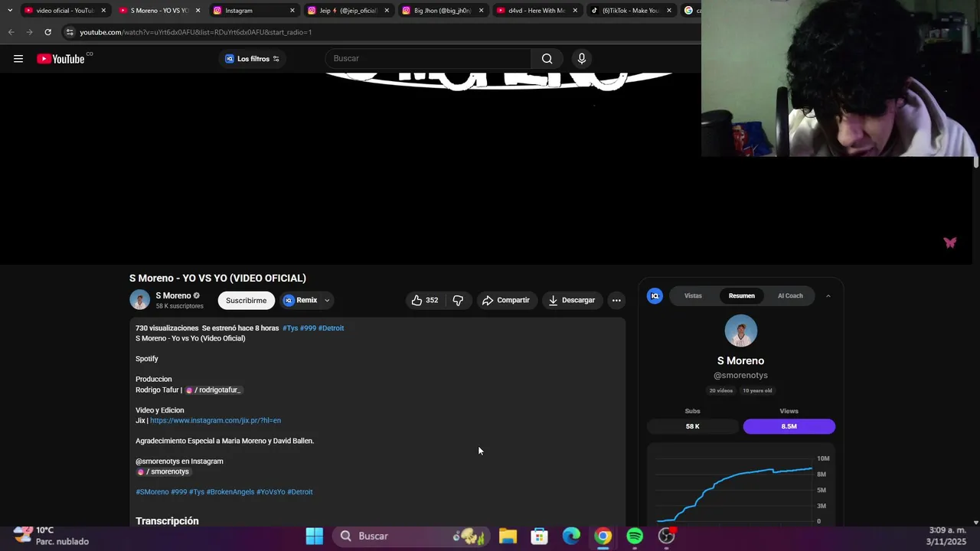Click the vidIQ logo in side panel
This screenshot has height=551, width=980.
point(655,296)
